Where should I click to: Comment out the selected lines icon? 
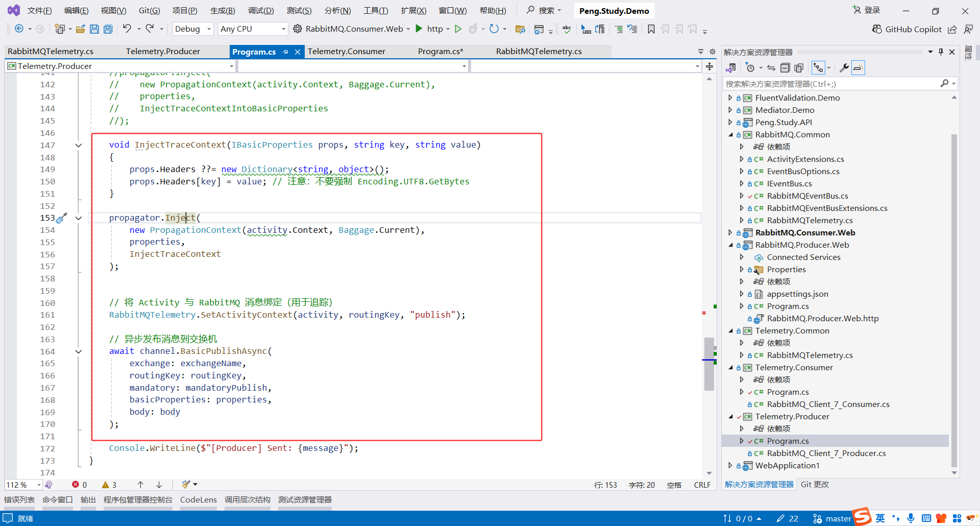coord(619,29)
